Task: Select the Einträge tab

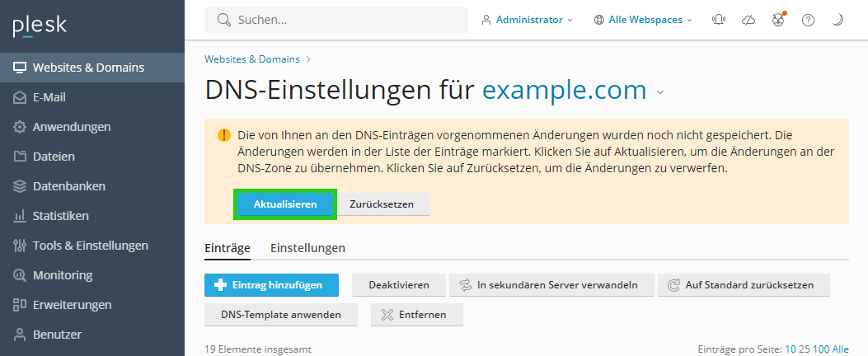Action: tap(228, 248)
